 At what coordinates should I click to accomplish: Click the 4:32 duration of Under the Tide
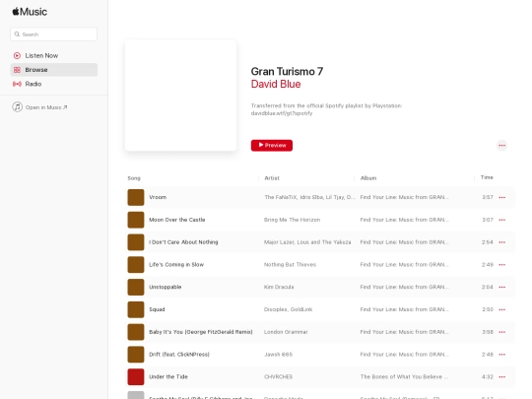click(x=488, y=376)
